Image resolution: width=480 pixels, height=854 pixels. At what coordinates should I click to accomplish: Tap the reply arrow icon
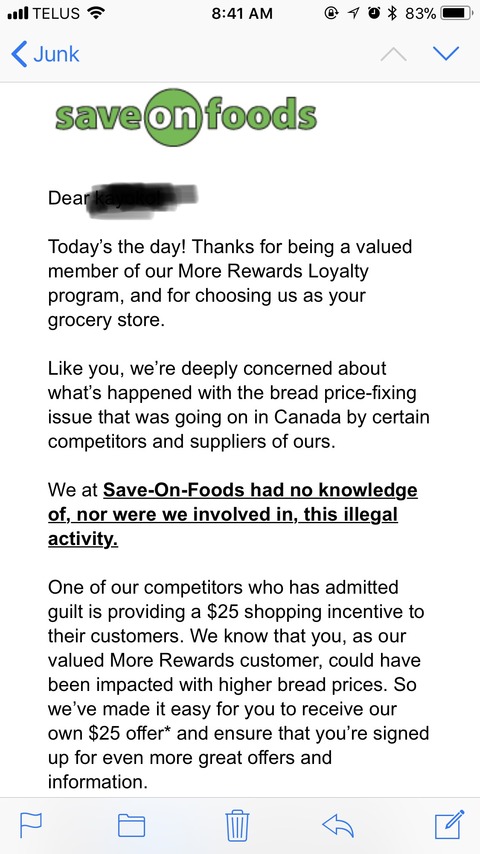tap(338, 825)
